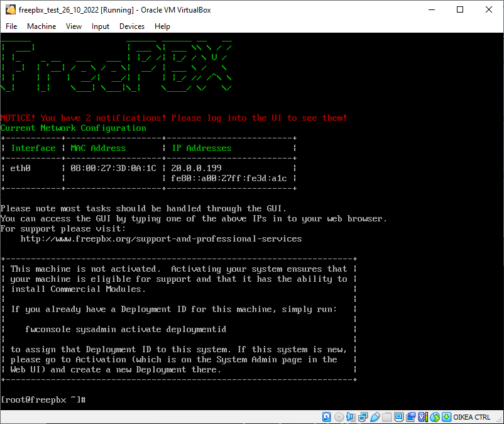Screen dimensions: 504x424
Task: Click the optical disc drive icon
Action: point(339,417)
